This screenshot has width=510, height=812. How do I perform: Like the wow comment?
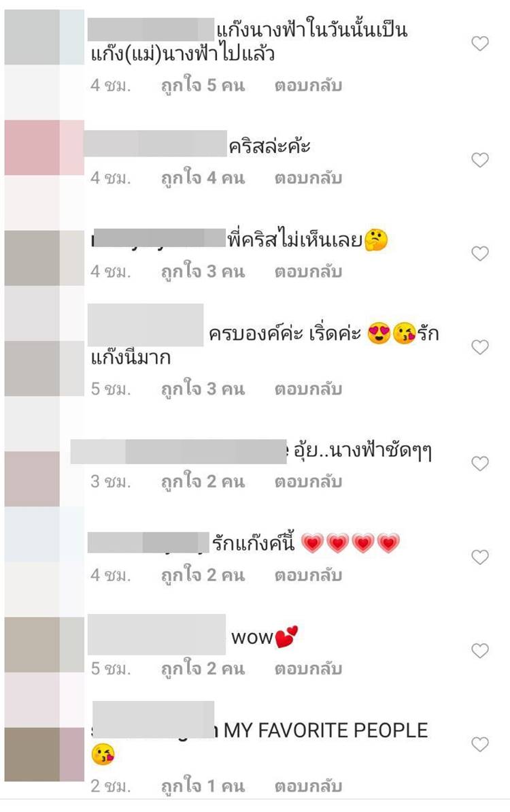pyautogui.click(x=480, y=651)
